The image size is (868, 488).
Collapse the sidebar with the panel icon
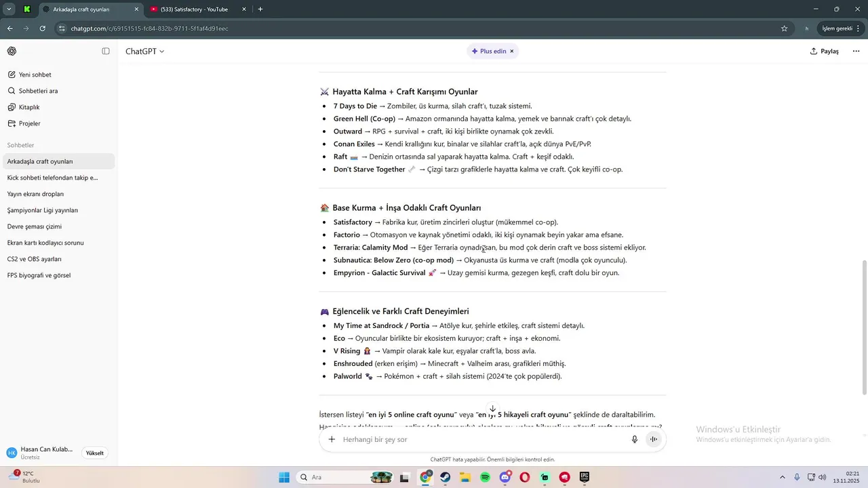point(106,51)
